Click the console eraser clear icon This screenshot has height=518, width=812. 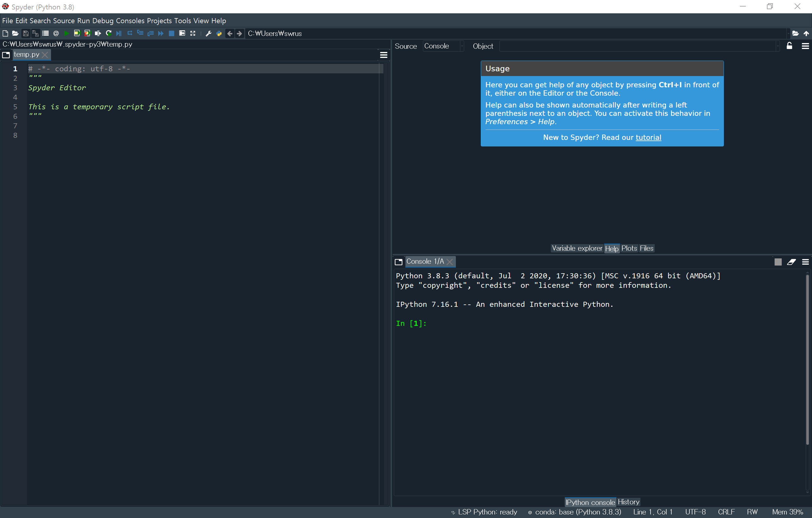point(791,262)
